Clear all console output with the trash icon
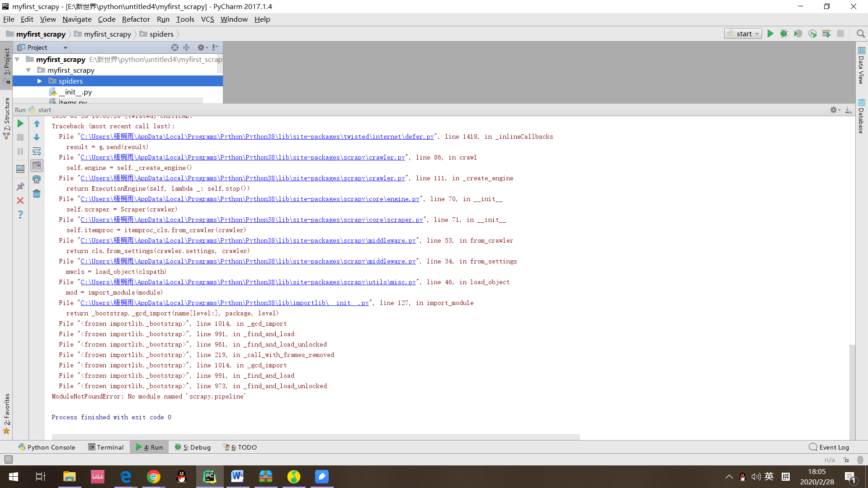Image resolution: width=868 pixels, height=488 pixels. point(37,194)
